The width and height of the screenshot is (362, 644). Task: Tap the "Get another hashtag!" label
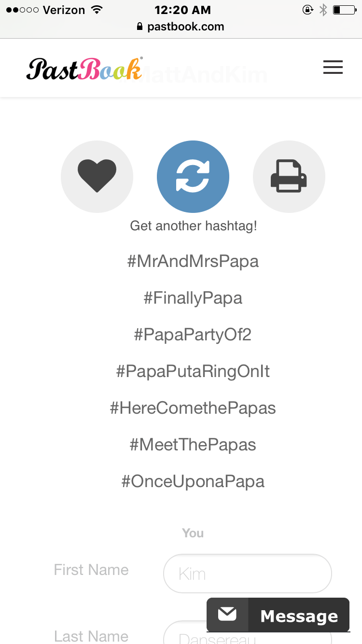click(x=193, y=225)
